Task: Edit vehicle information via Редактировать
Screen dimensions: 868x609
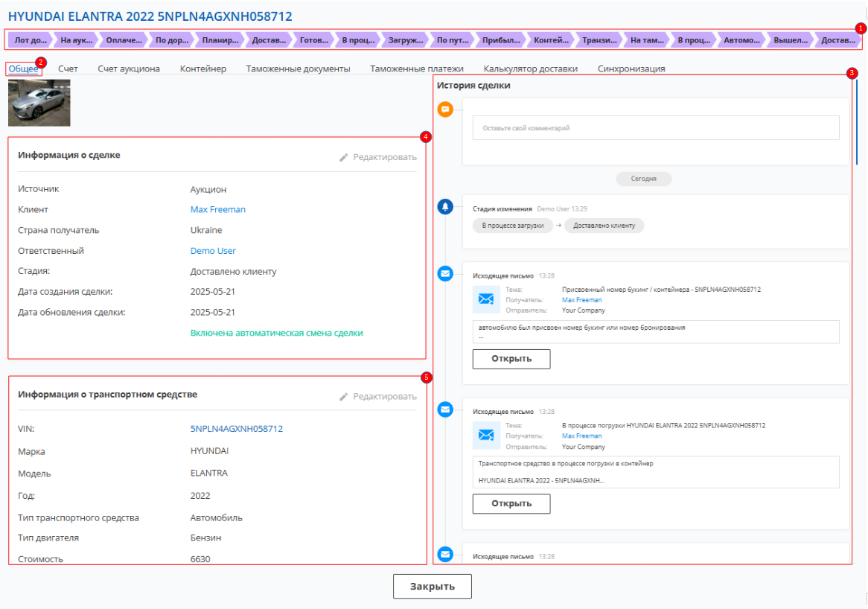Action: pyautogui.click(x=378, y=396)
